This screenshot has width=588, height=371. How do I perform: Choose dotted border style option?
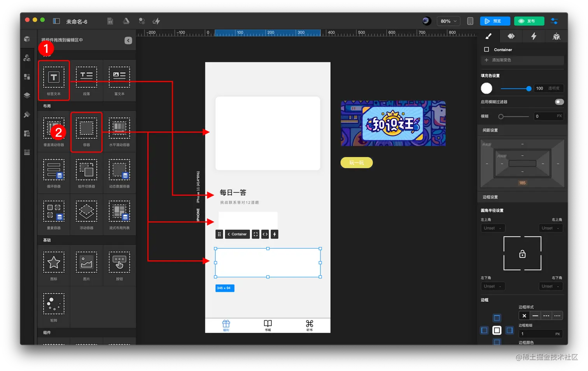pos(557,316)
